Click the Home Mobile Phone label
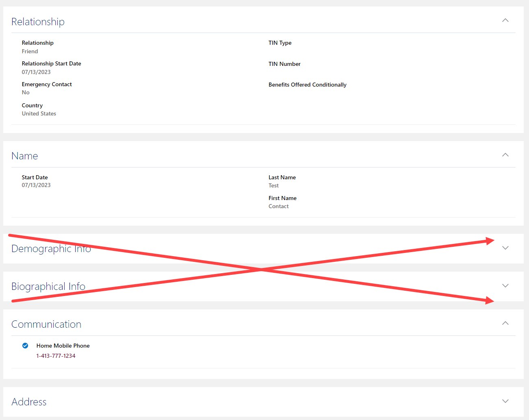Image resolution: width=529 pixels, height=420 pixels. [x=63, y=346]
